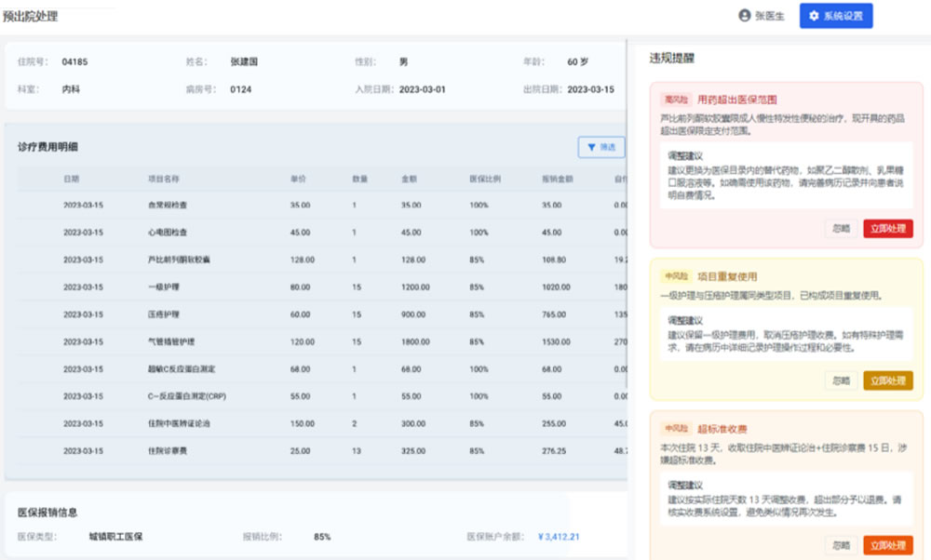Select the 住院中医辨证论治 row item name

pyautogui.click(x=179, y=423)
